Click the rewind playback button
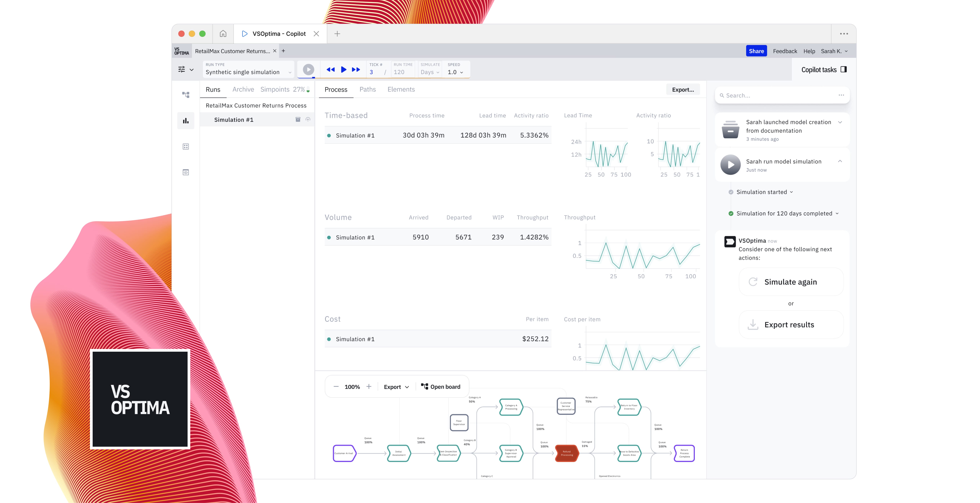980x503 pixels. coord(330,70)
